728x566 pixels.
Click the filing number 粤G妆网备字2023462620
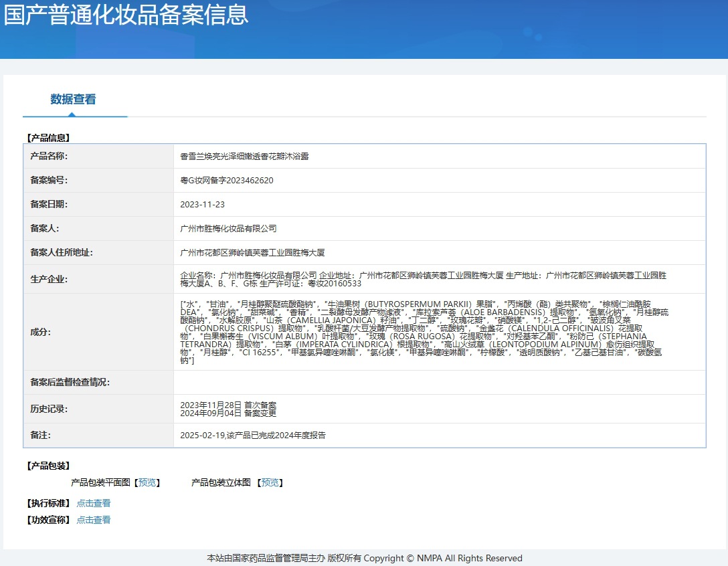click(227, 181)
